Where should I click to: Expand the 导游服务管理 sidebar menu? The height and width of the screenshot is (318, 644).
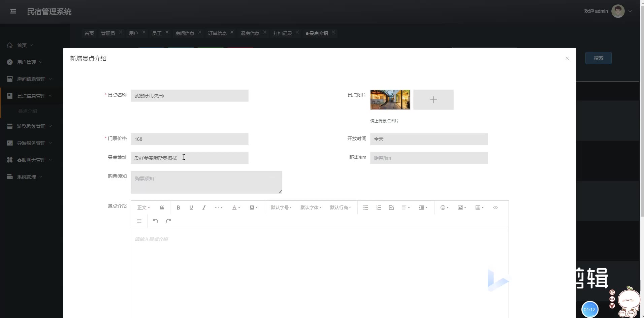(x=32, y=143)
